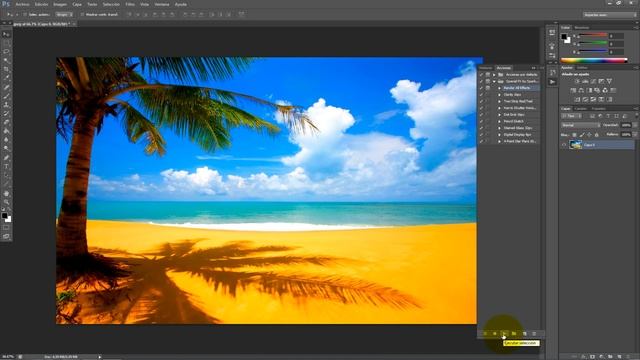
Task: Select the Crop tool
Action: [6, 69]
